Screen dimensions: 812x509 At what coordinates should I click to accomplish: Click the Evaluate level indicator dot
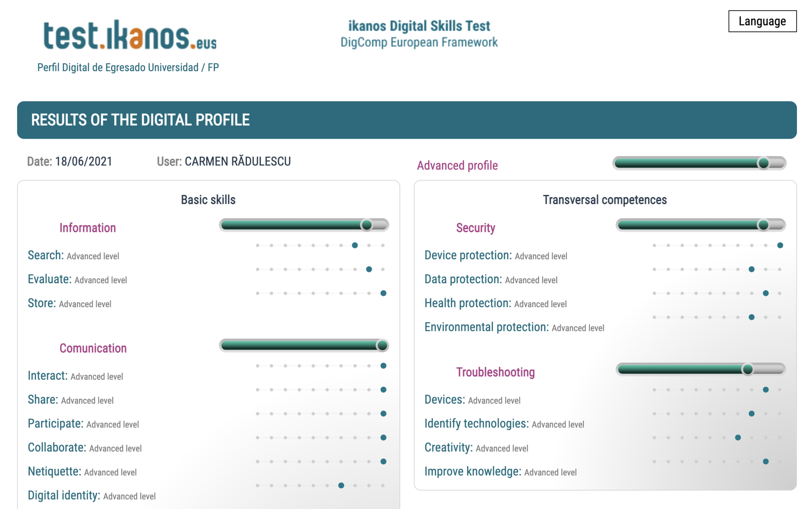(369, 269)
